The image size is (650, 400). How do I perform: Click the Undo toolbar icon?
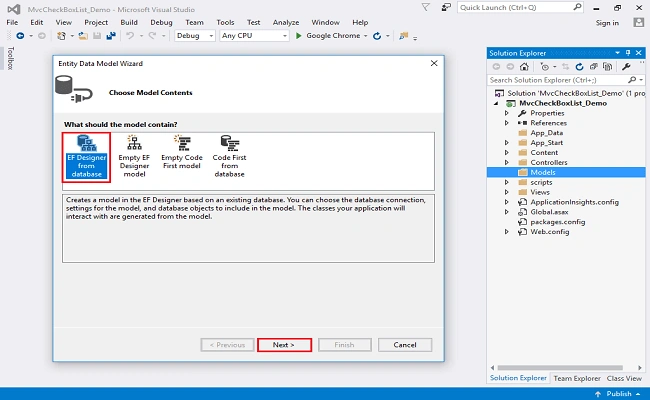[x=130, y=36]
